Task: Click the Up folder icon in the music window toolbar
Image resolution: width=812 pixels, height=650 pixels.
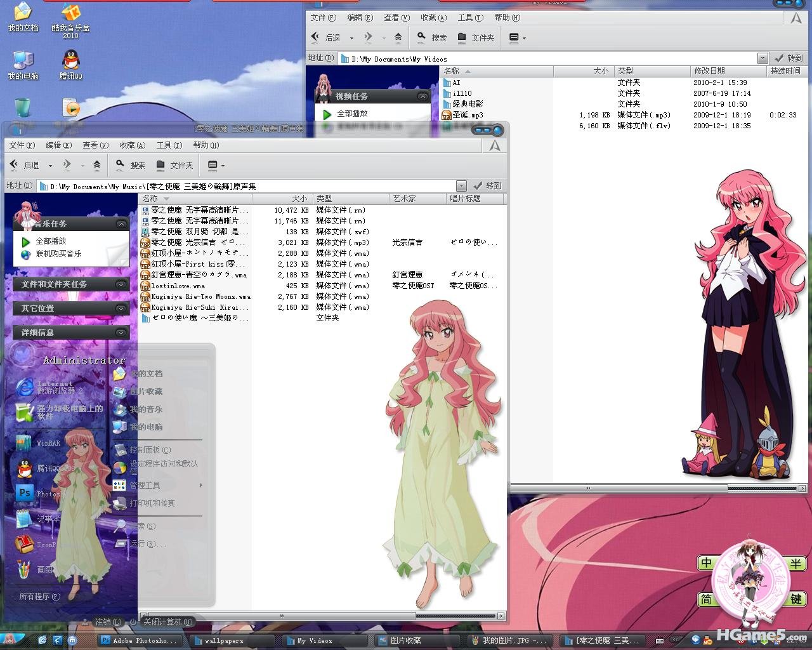Action: 97,165
